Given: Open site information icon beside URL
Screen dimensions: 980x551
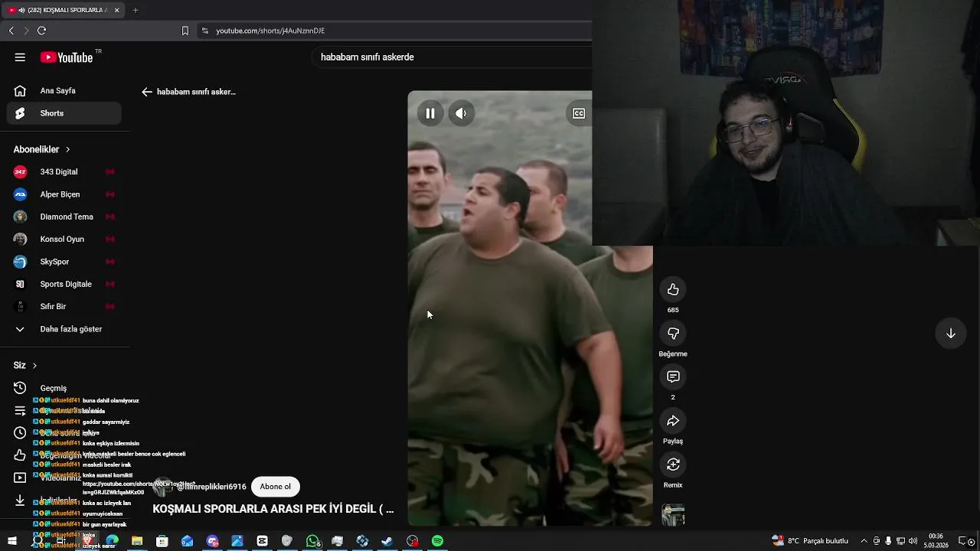Looking at the screenshot, I should 204,31.
